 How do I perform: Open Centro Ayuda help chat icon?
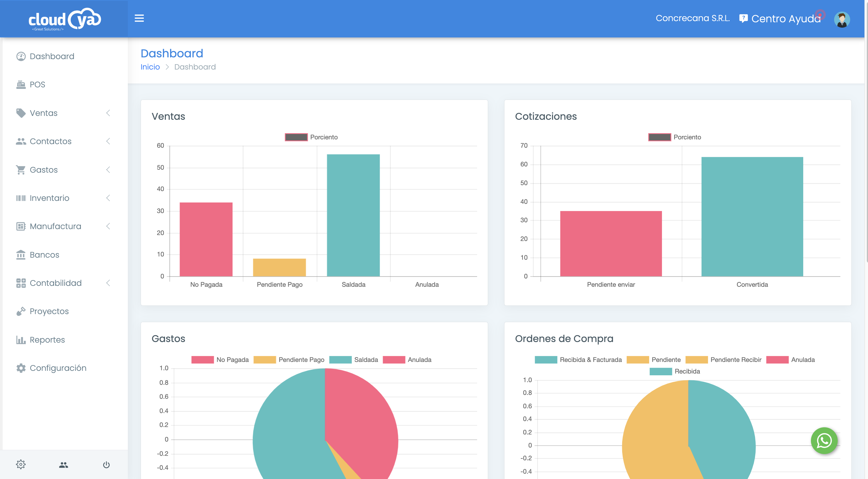(x=743, y=18)
